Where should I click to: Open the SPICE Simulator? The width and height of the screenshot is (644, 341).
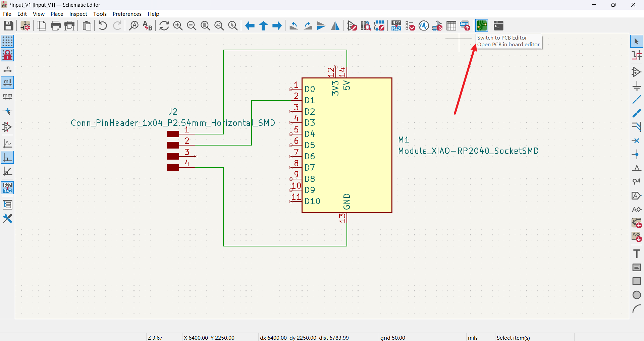click(x=424, y=25)
